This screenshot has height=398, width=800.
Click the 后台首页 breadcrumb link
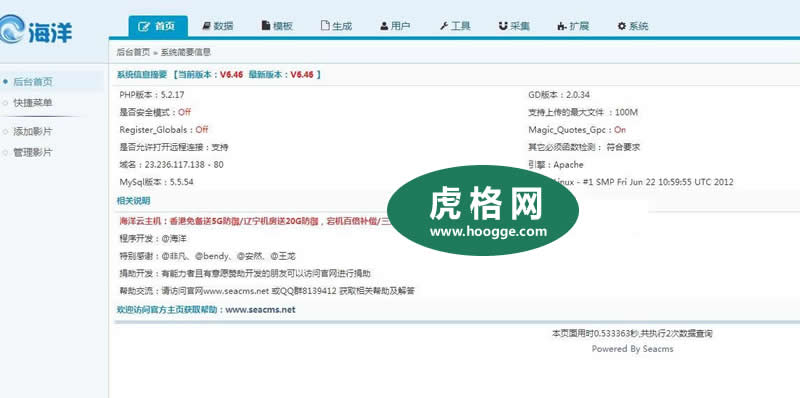[x=134, y=52]
